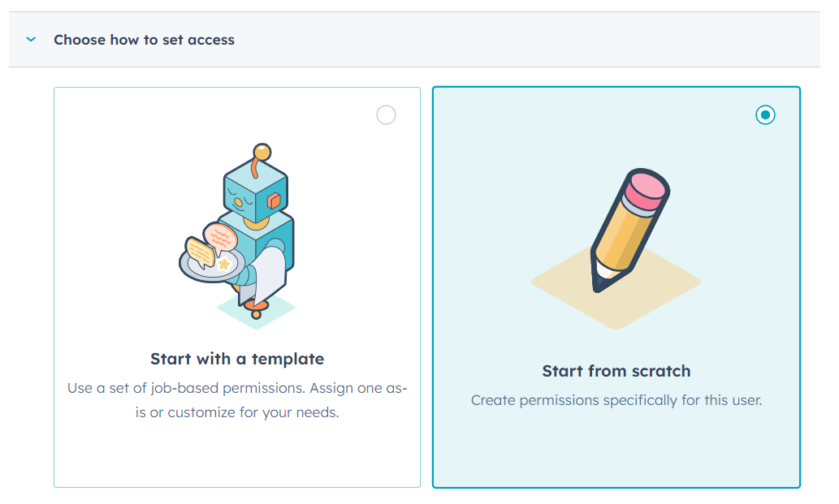Select the Start with a template radio button
Screen dimensions: 839x504
click(386, 115)
